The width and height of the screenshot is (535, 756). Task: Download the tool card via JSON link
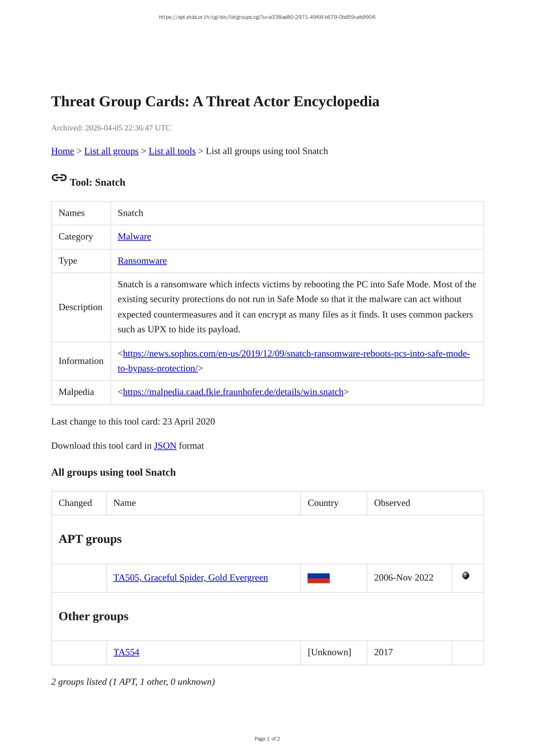[165, 446]
